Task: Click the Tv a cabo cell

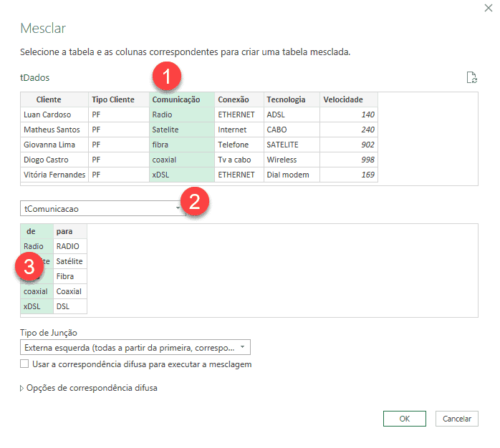Action: point(239,160)
